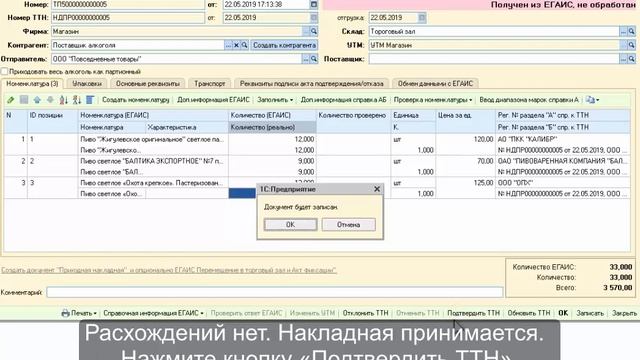
Task: Click the Создать контрагента button
Action: [x=284, y=45]
